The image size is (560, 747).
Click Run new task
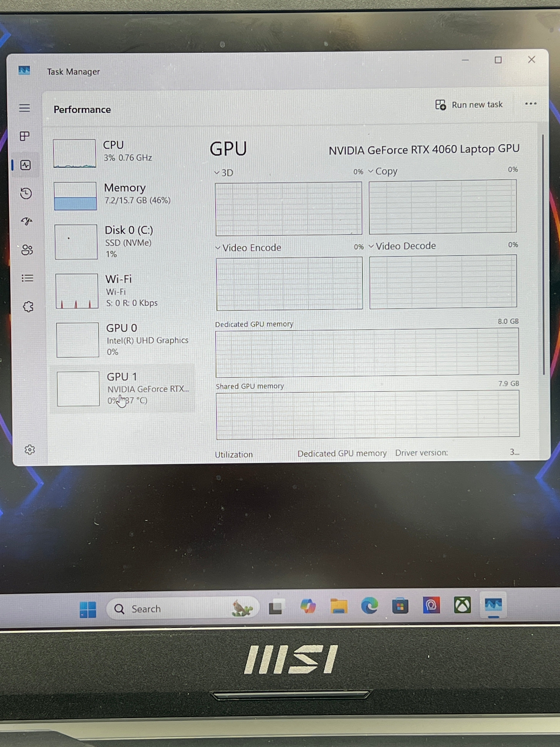point(469,105)
